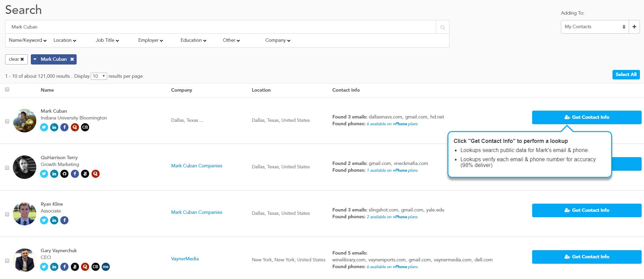Open the VaynerMedia company link
644x279 pixels.
[185, 259]
